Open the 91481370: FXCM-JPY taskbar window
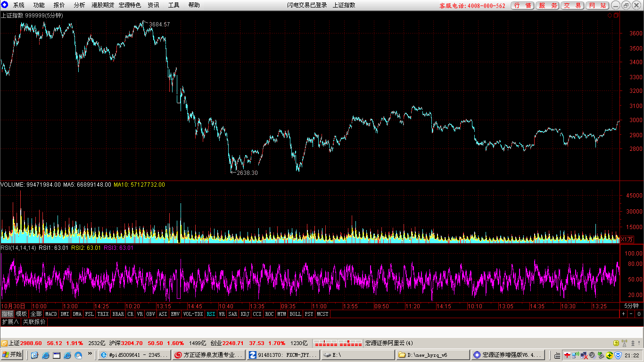This screenshot has width=644, height=362. 283,355
